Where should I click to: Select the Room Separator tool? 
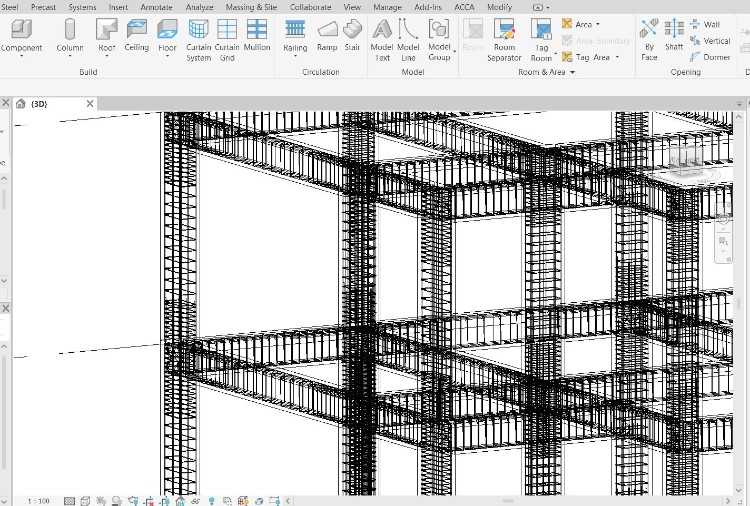(504, 41)
